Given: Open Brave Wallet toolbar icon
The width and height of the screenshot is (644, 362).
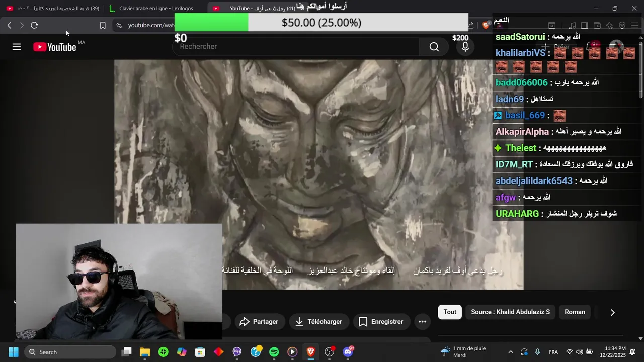Looking at the screenshot, I should [597, 25].
